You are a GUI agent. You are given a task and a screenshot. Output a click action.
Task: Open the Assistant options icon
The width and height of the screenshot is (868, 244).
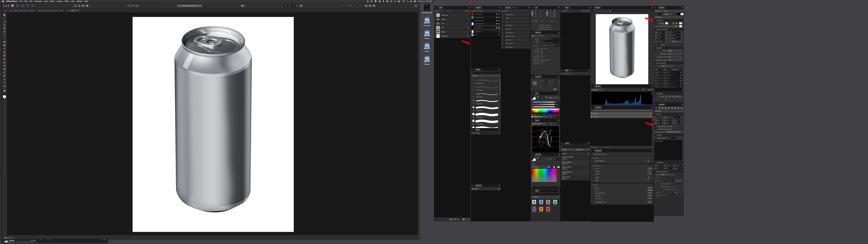point(301,6)
